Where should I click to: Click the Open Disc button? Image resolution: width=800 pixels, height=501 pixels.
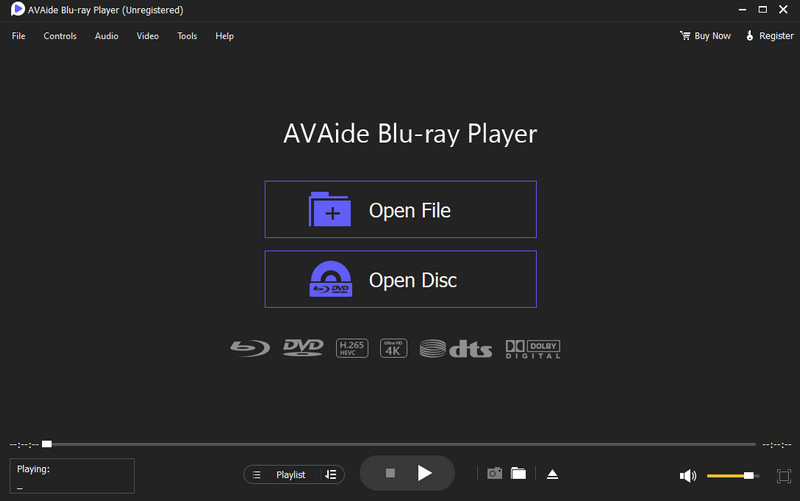(x=401, y=279)
